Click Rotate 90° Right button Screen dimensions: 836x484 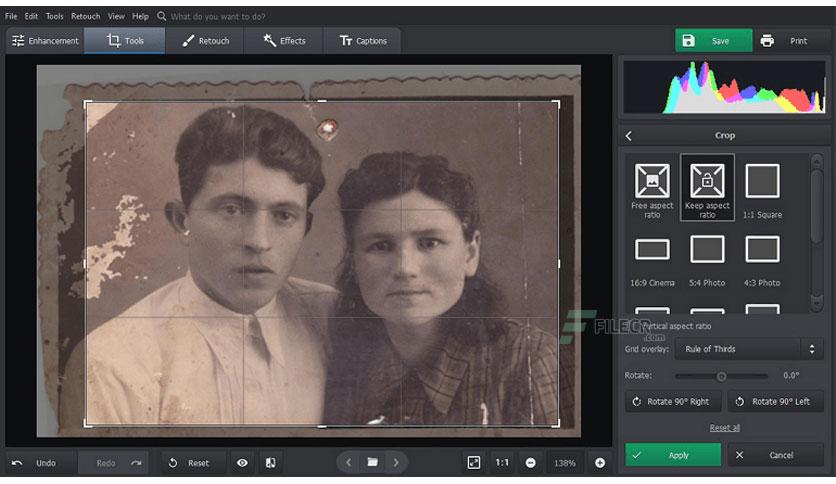point(673,401)
